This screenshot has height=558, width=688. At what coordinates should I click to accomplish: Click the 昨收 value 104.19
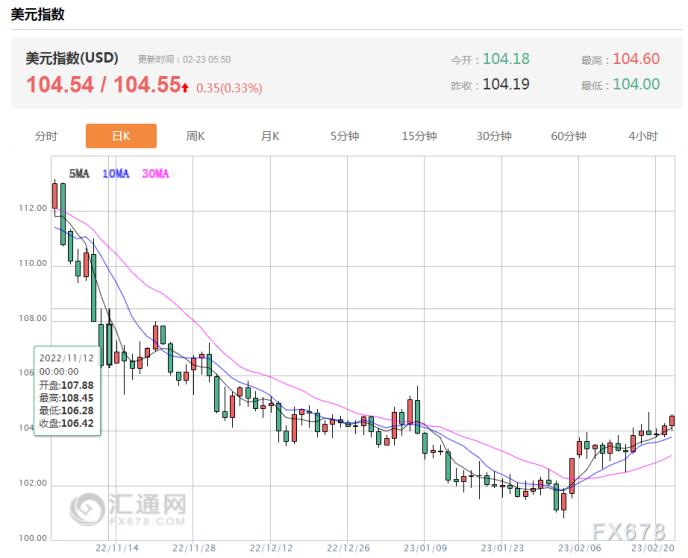click(506, 84)
